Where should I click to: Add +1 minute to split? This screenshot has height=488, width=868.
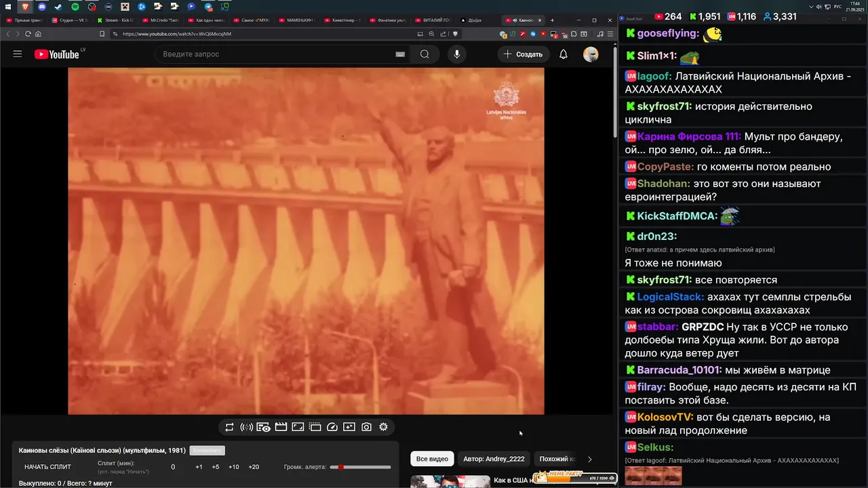[199, 467]
